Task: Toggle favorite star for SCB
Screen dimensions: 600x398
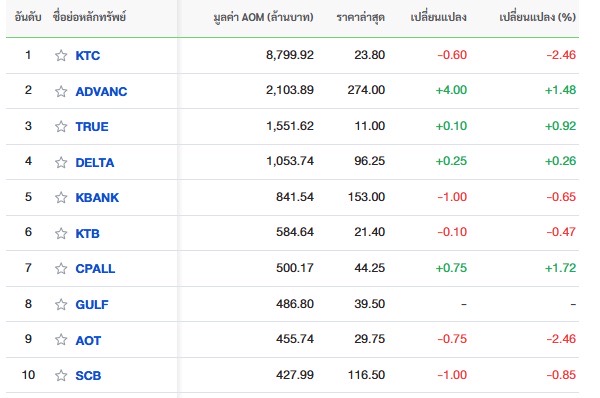Action: (x=61, y=375)
